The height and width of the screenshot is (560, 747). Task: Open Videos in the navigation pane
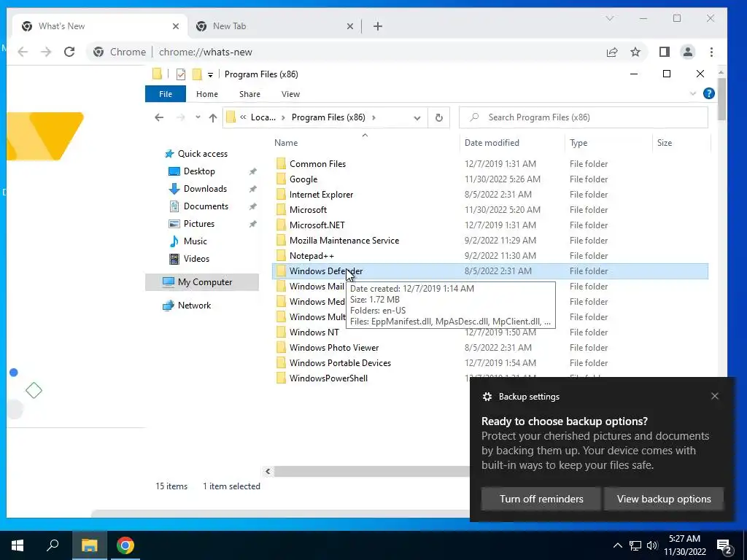tap(196, 259)
